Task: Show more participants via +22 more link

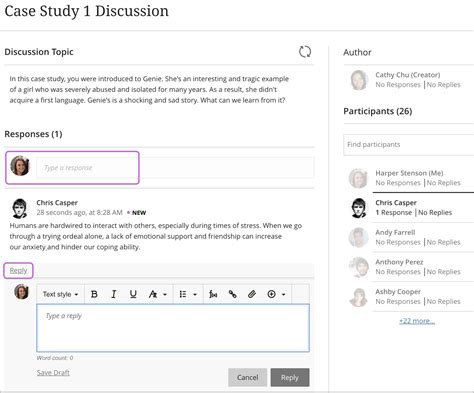Action: (417, 321)
